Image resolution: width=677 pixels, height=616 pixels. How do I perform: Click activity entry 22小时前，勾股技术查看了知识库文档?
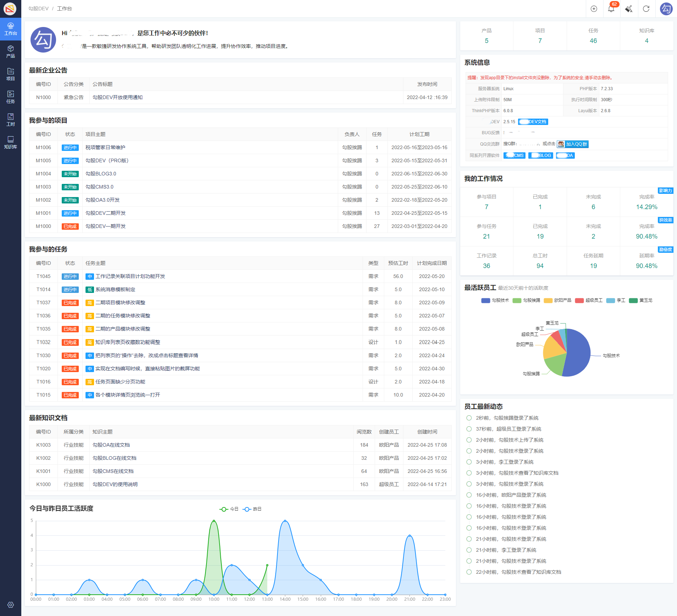pyautogui.click(x=518, y=572)
